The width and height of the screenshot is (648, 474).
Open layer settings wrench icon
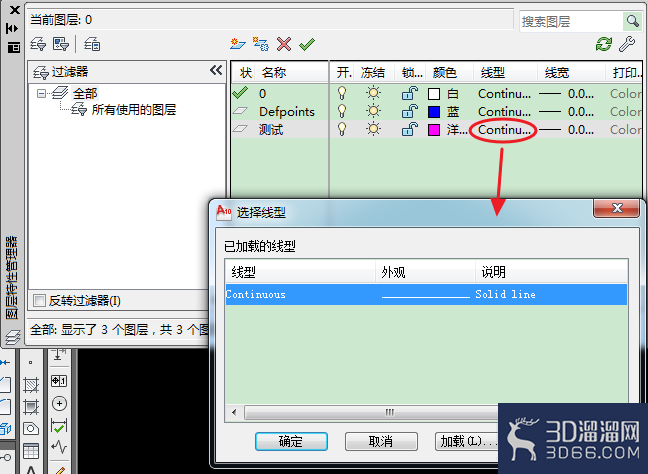click(x=627, y=44)
